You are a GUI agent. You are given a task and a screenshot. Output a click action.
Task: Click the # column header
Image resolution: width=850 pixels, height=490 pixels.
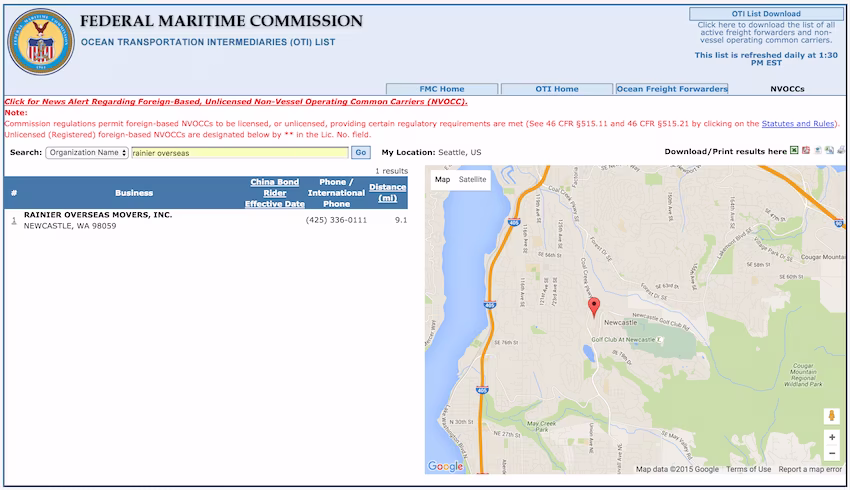tap(14, 193)
